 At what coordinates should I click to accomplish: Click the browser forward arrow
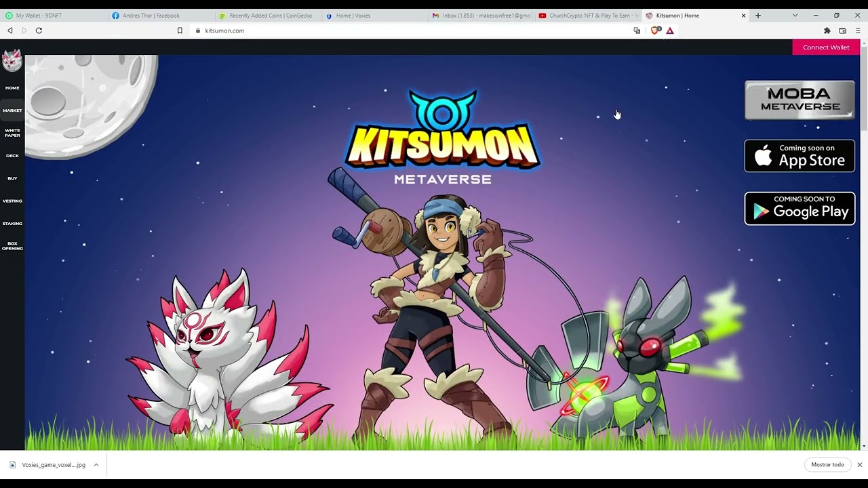(24, 30)
